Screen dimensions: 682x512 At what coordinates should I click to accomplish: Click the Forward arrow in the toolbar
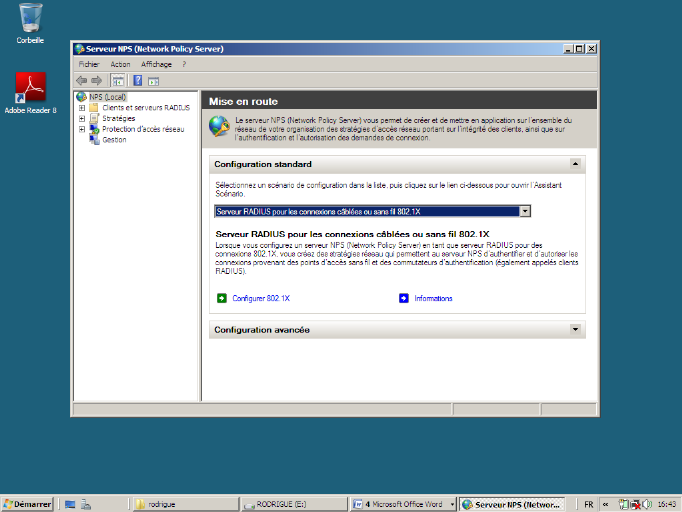pos(97,80)
